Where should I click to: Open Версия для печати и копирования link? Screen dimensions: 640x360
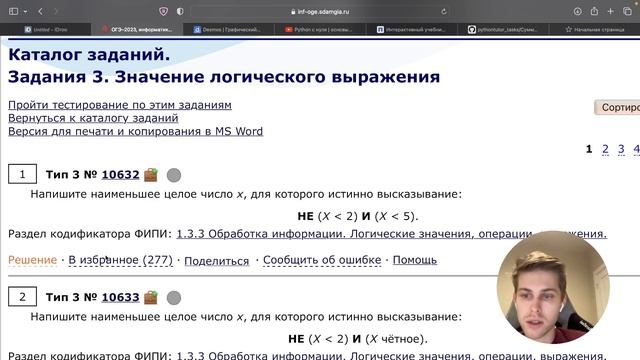pos(136,131)
